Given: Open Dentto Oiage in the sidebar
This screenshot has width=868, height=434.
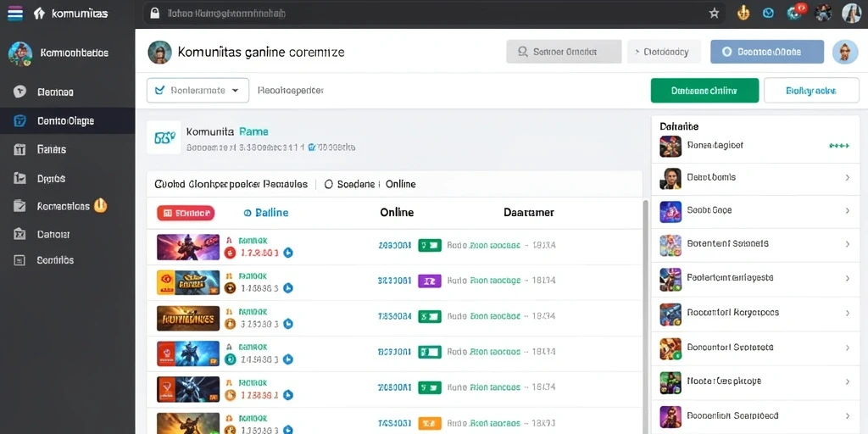Looking at the screenshot, I should [x=67, y=120].
